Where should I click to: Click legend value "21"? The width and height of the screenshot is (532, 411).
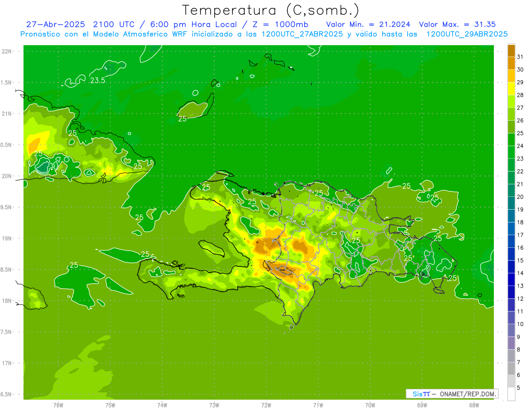pyautogui.click(x=520, y=184)
